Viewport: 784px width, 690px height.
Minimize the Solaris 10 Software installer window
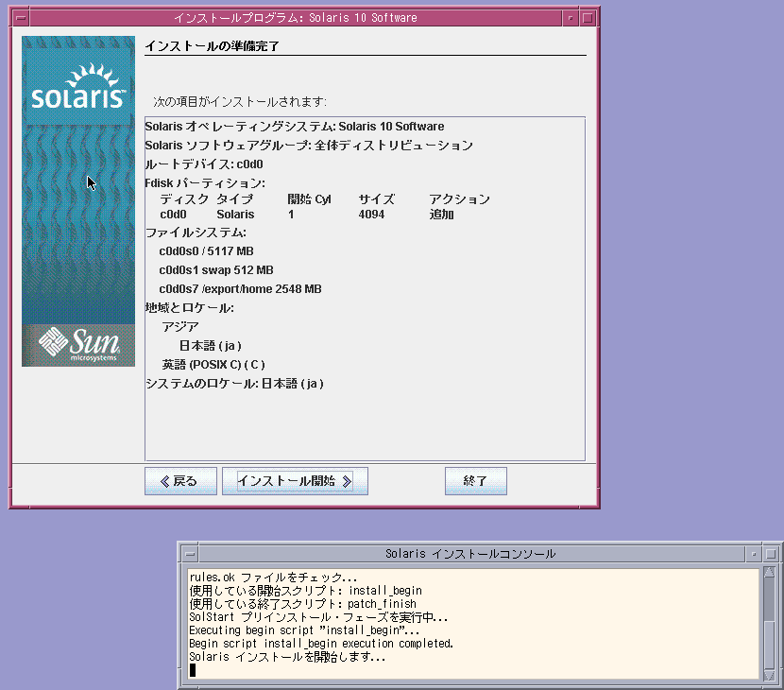click(570, 18)
